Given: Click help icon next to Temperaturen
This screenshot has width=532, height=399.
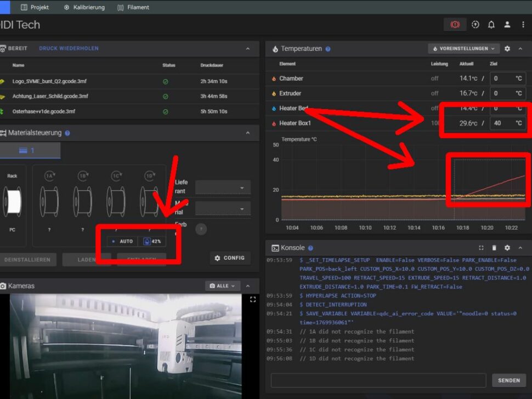Looking at the screenshot, I should coord(328,49).
